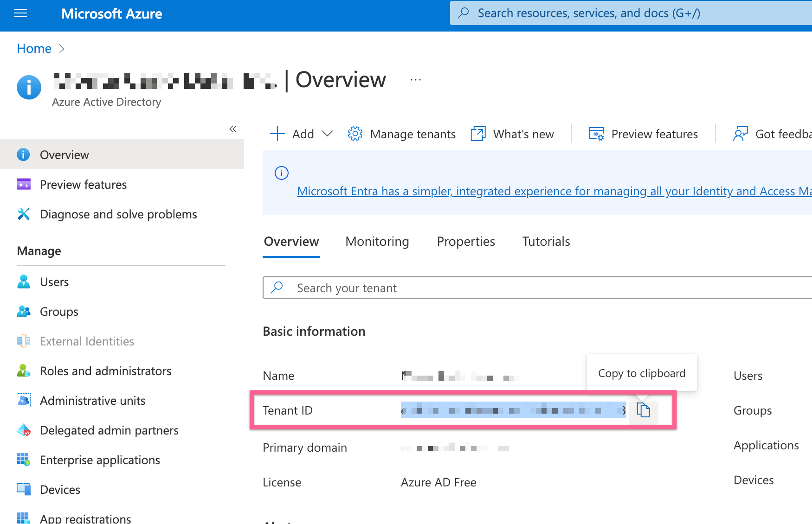Expand the Add dropdown arrow

328,134
